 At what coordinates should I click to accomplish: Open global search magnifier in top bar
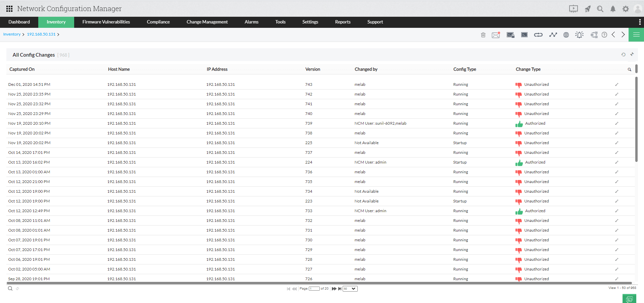point(600,9)
